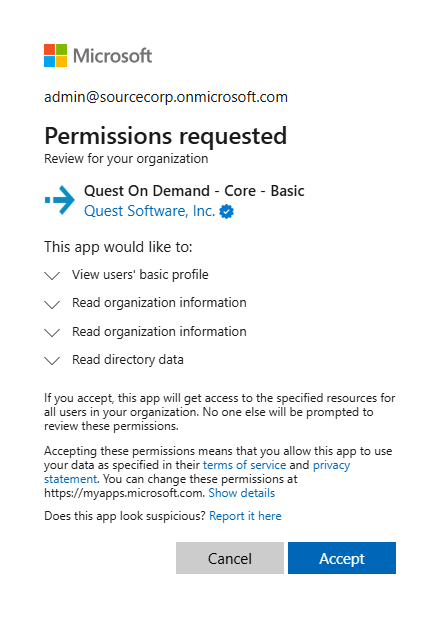Select the admin@sourcecorp.onmicrosoft.com account text
Screen dimensions: 440x618
166,97
